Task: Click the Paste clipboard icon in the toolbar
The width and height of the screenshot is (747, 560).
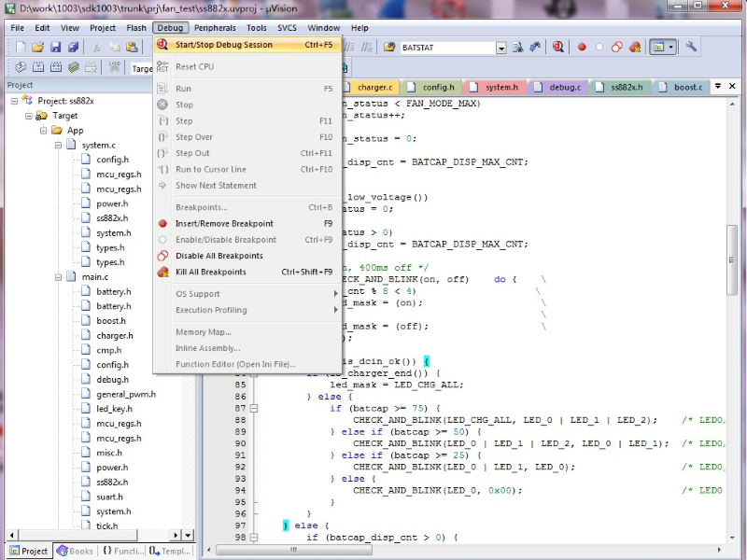Action: (132, 48)
